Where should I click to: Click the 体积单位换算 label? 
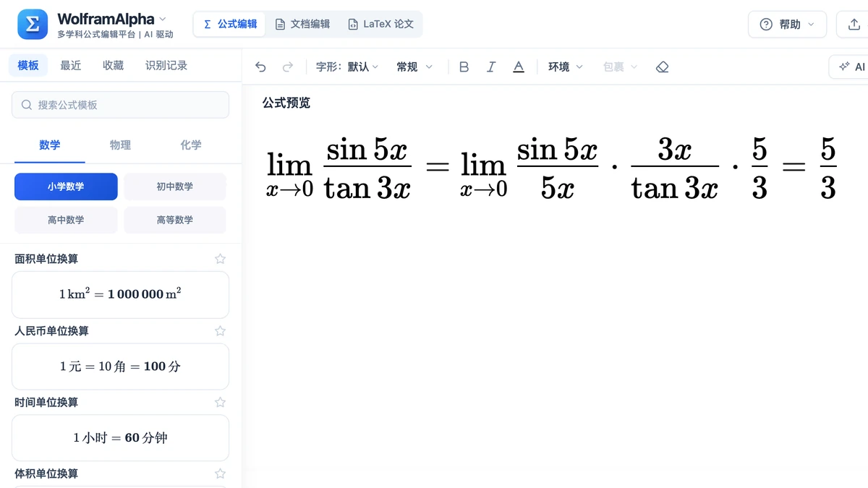[x=46, y=474]
